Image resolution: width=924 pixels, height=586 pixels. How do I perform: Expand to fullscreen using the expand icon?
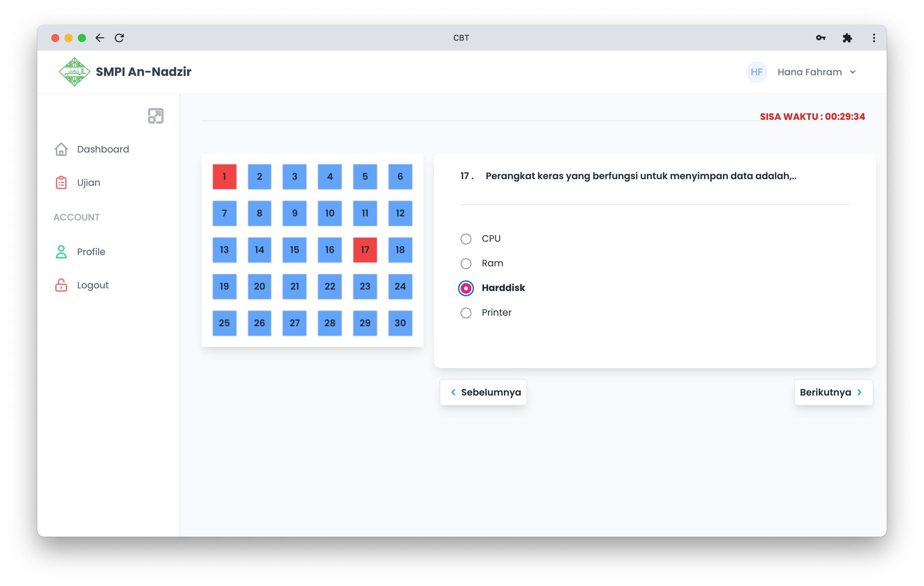[155, 115]
